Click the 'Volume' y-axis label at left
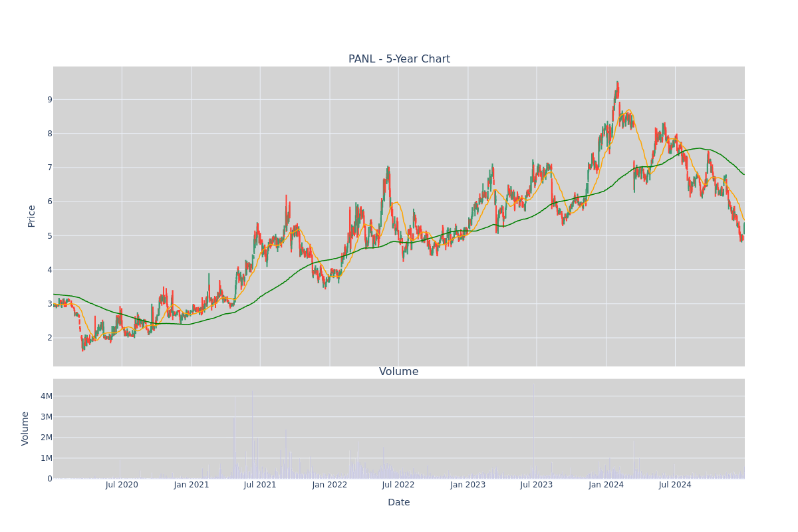 click(x=25, y=428)
